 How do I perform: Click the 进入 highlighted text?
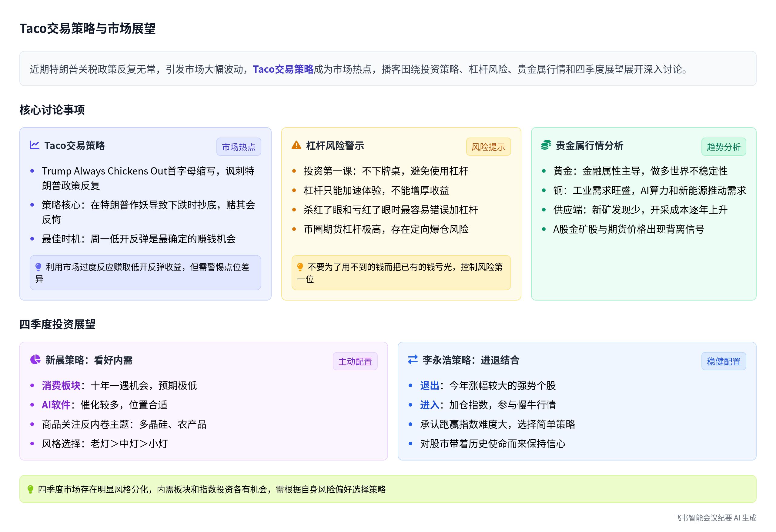point(430,405)
